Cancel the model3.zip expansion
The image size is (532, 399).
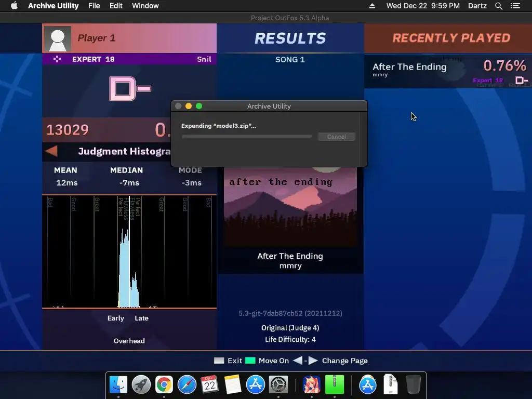[336, 137]
